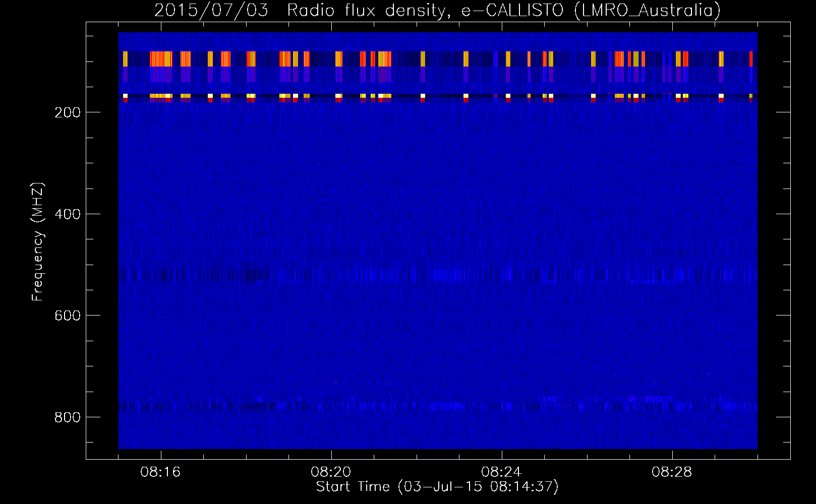Click the 08:28 time tick label
816x504 pixels.
pos(672,472)
